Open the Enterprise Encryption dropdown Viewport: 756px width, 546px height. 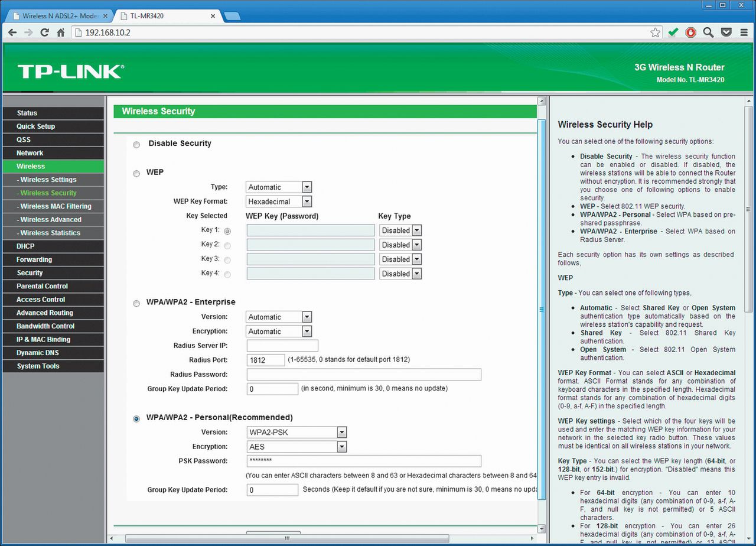(279, 331)
